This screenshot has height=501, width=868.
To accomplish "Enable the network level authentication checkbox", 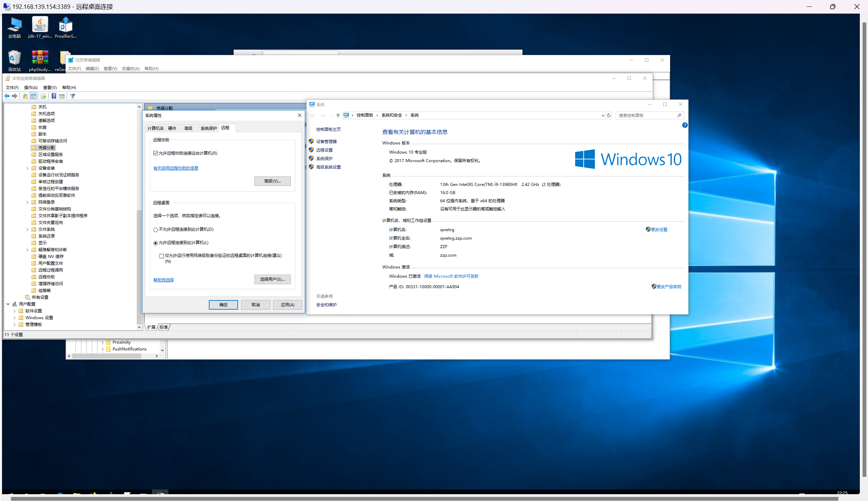I will click(162, 256).
